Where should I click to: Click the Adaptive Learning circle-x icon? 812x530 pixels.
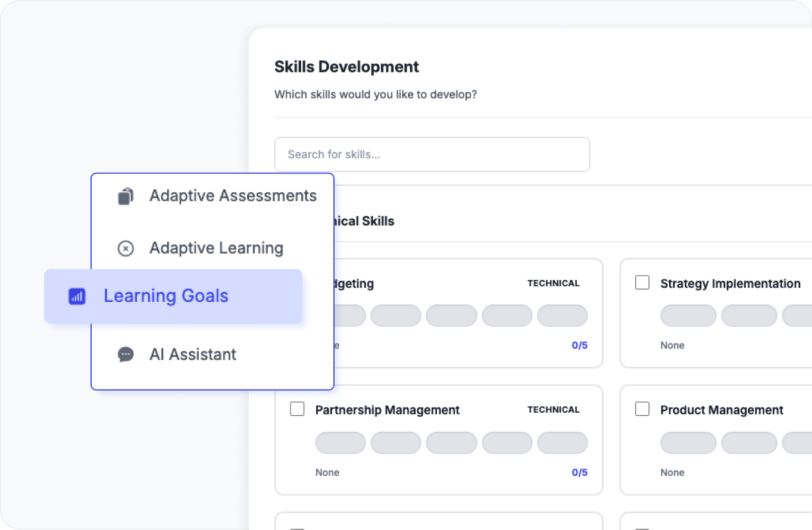[126, 248]
